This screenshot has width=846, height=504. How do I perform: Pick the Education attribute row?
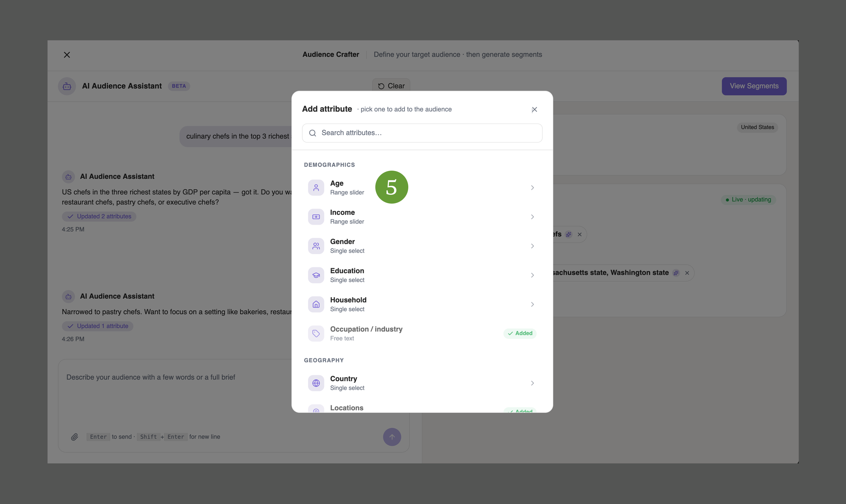coord(422,275)
